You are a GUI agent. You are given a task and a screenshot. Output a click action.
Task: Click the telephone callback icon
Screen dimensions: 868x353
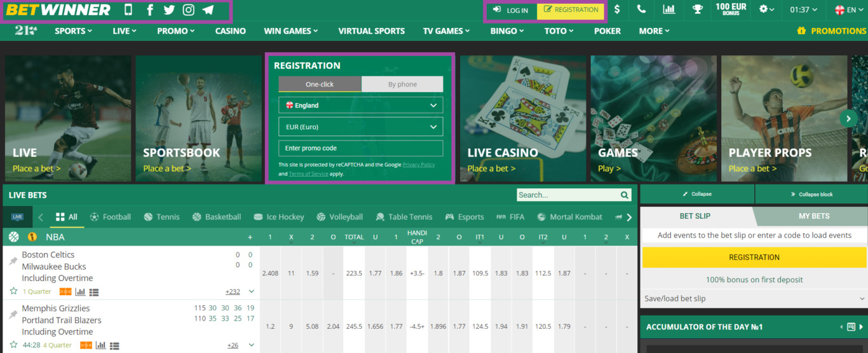point(642,10)
